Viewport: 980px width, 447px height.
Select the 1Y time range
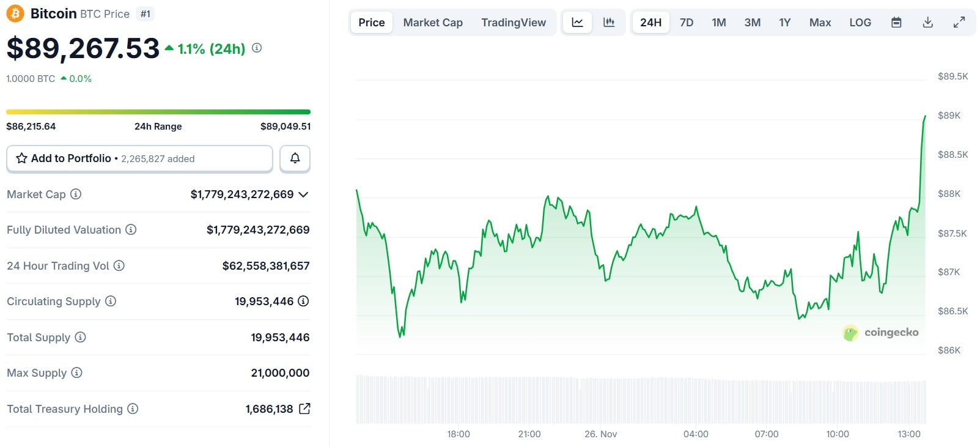tap(784, 23)
